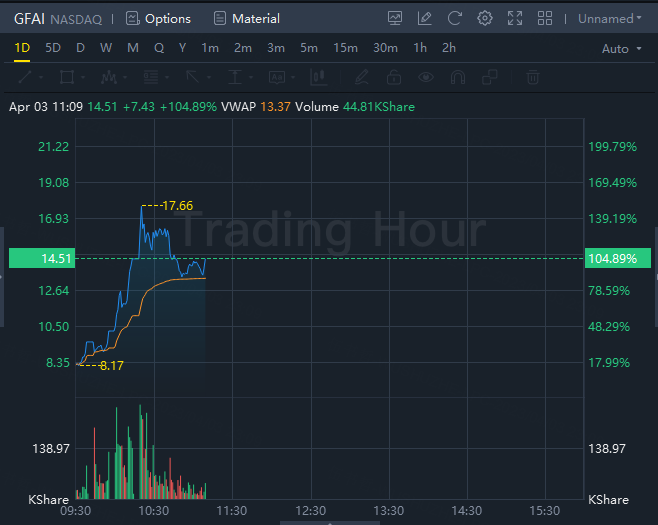Open the Auto scale dropdown
The width and height of the screenshot is (658, 525).
[621, 49]
